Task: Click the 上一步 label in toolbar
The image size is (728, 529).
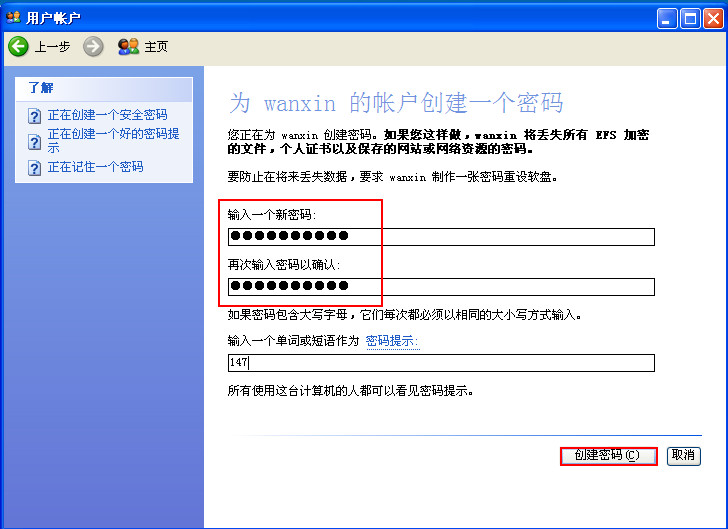Action: pos(52,47)
